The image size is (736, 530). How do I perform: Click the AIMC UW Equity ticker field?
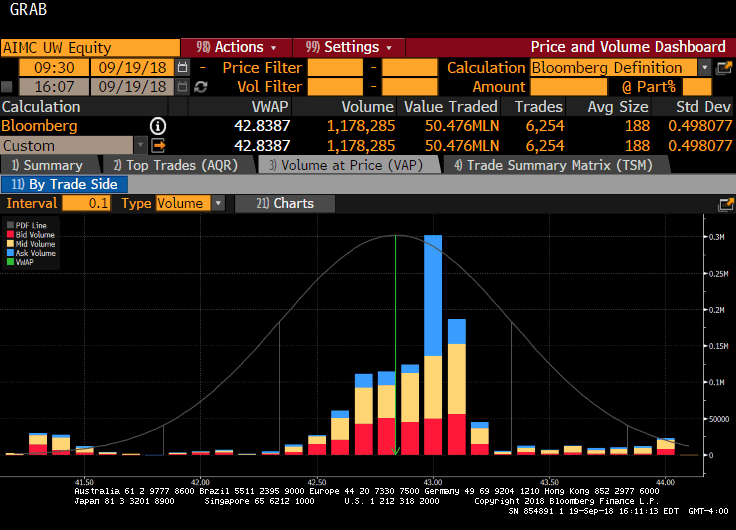[88, 47]
